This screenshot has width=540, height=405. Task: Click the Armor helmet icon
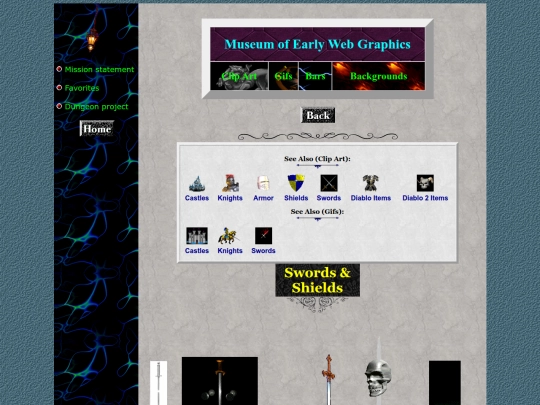pos(263,183)
